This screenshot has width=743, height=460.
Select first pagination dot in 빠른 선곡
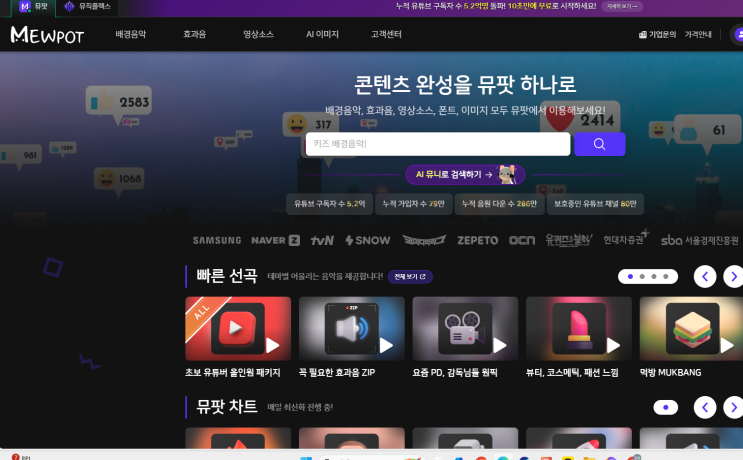tap(630, 277)
